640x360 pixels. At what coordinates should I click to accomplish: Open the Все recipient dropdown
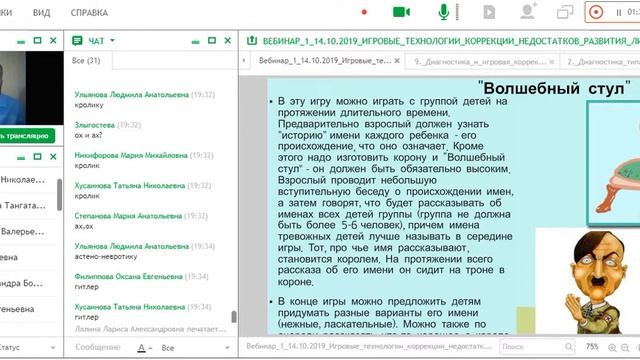(x=195, y=348)
